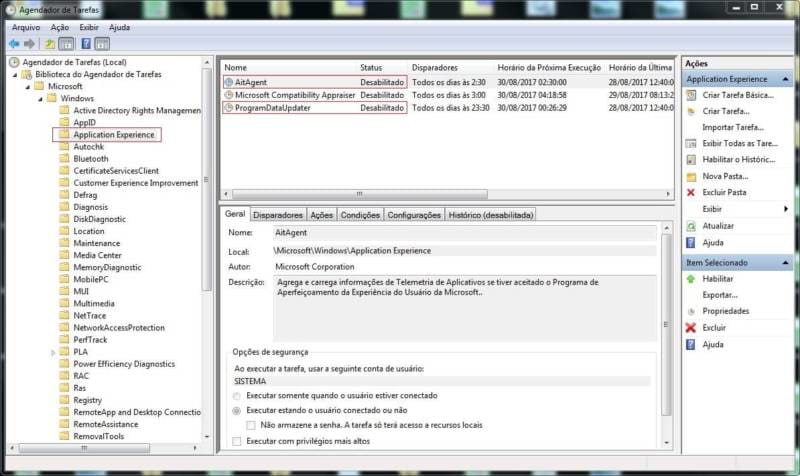The image size is (800, 476).
Task: Click the Criar Tarefa Básica icon
Action: 691,95
